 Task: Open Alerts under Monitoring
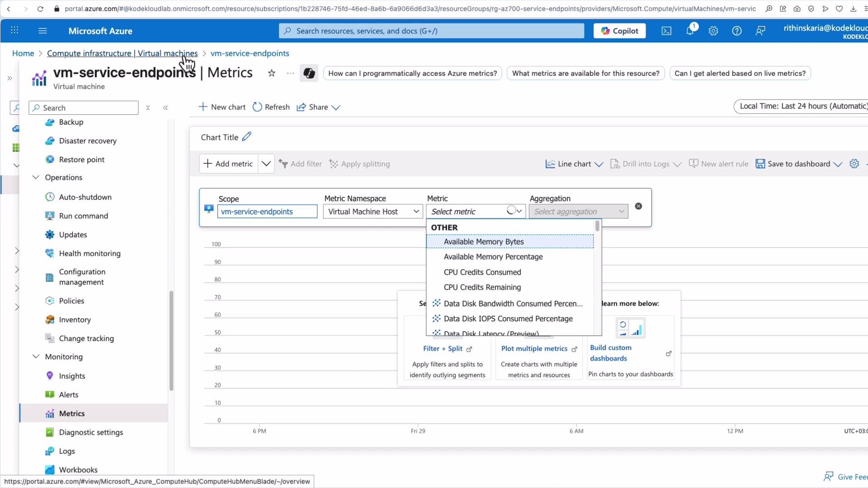coord(68,394)
